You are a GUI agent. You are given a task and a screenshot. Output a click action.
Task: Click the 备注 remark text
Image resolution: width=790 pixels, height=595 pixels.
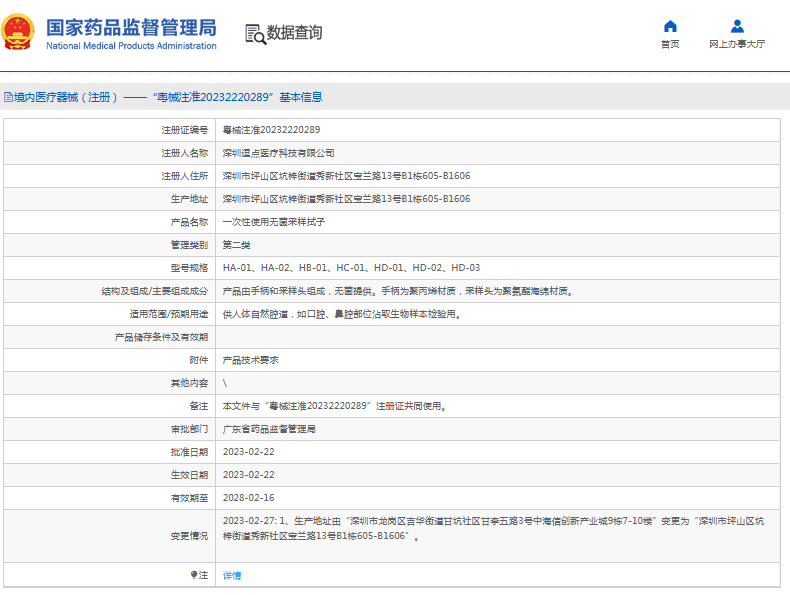[336, 406]
